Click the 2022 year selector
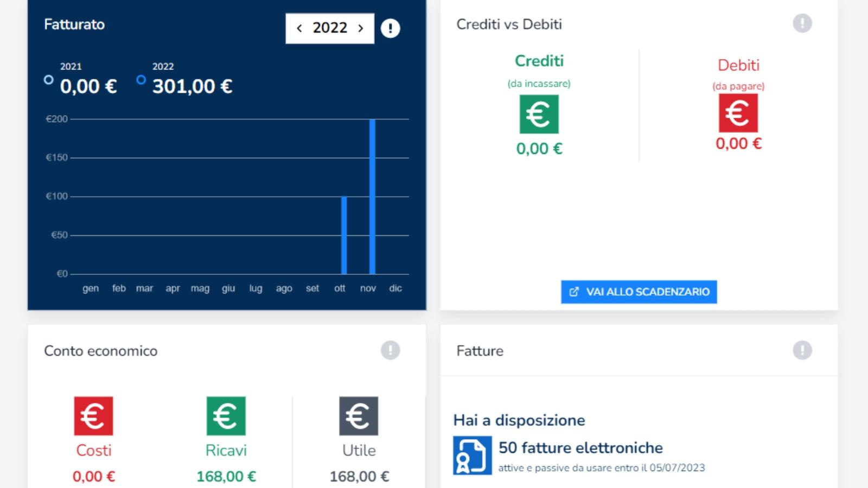Viewport: 868px width, 488px height. coord(329,28)
